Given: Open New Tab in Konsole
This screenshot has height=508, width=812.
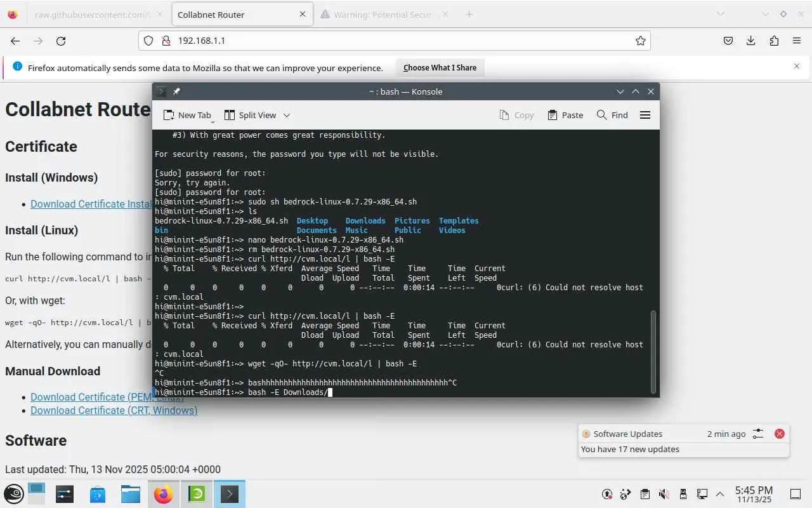Looking at the screenshot, I should pyautogui.click(x=187, y=115).
